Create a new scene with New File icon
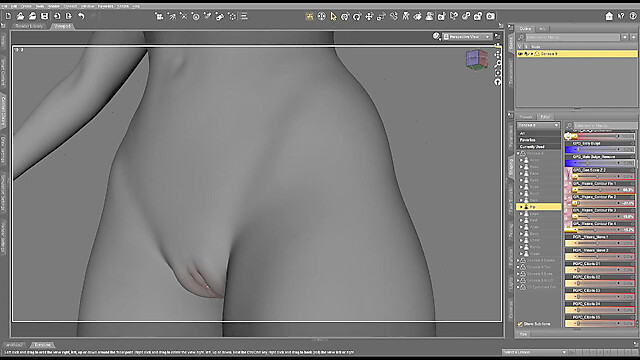Image resolution: width=640 pixels, height=360 pixels. tap(8, 16)
